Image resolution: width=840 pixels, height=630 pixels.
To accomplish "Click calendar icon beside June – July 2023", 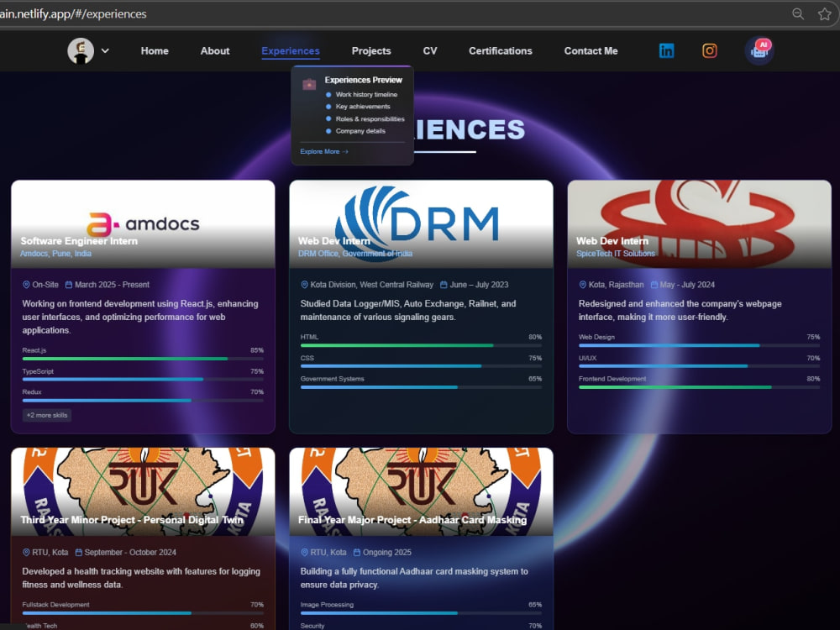I will pyautogui.click(x=444, y=285).
